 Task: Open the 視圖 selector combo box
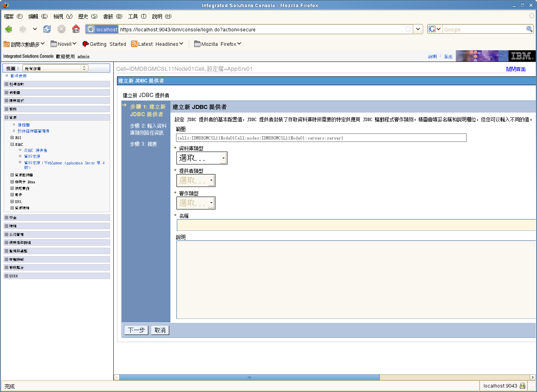pyautogui.click(x=55, y=68)
